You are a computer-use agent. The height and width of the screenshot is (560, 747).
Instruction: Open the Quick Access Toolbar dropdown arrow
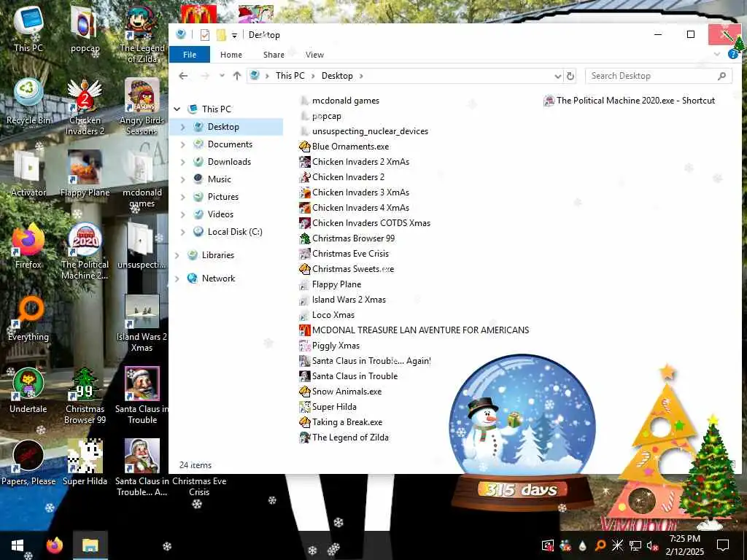[x=234, y=35]
